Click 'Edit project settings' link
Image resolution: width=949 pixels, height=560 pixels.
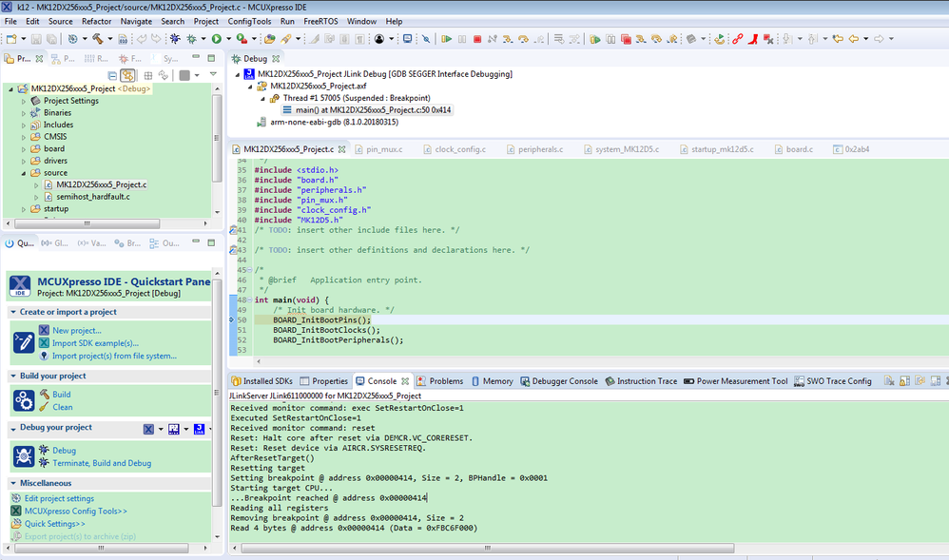click(x=59, y=498)
